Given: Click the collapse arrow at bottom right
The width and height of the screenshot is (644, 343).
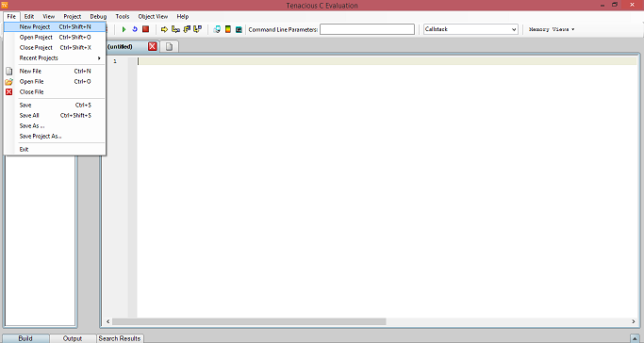Looking at the screenshot, I should tap(636, 338).
